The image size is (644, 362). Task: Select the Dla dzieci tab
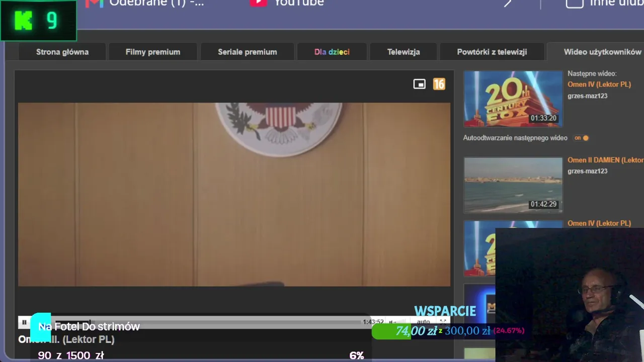point(332,52)
